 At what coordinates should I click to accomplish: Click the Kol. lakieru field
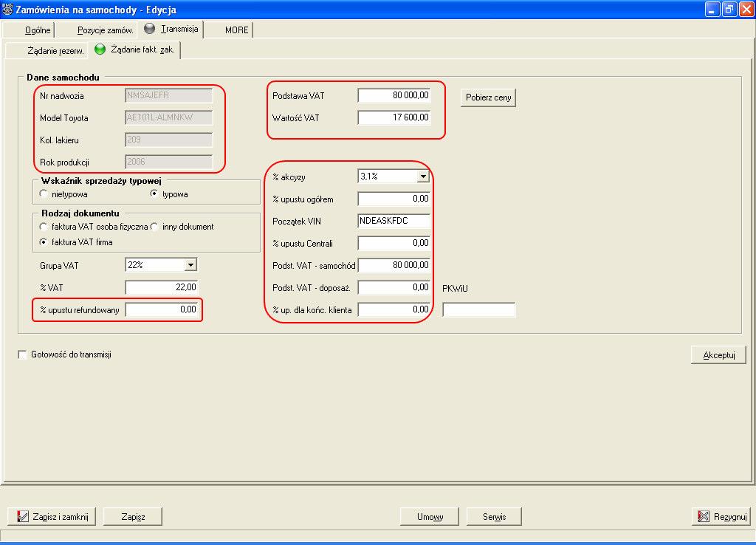(169, 140)
